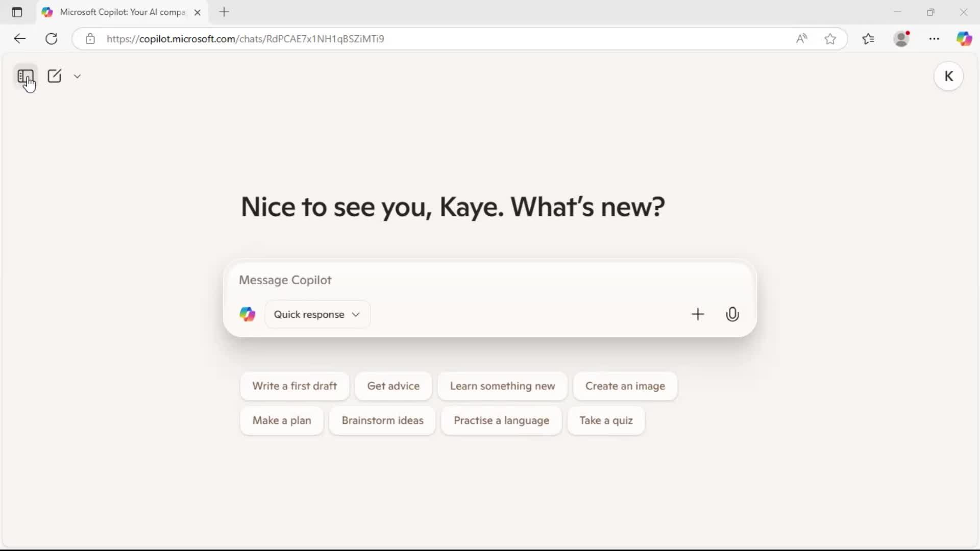Open the K profile avatar menu

(948, 77)
